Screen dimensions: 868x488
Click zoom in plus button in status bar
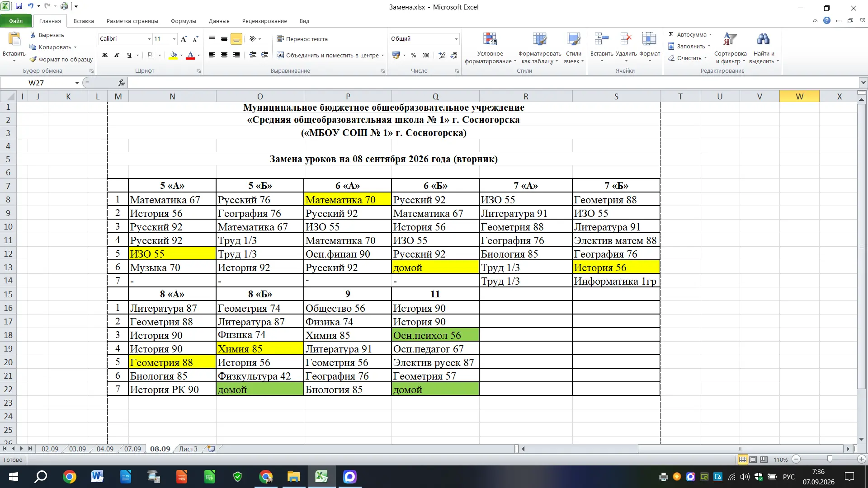(x=862, y=459)
